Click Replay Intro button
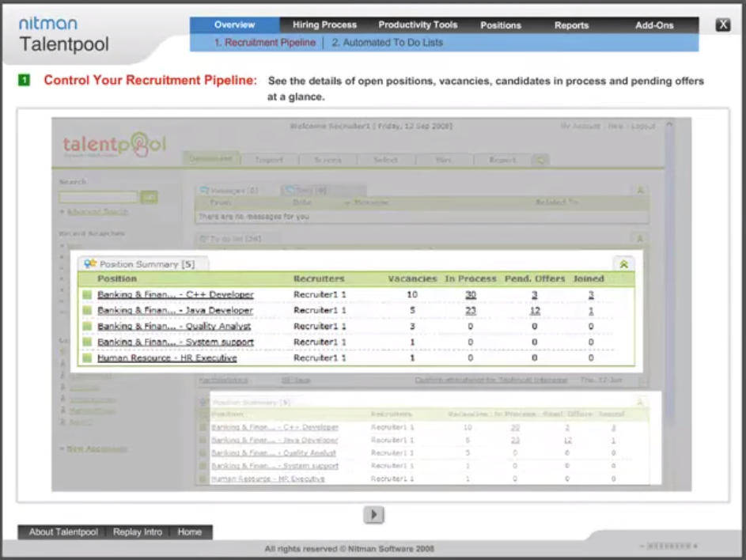Viewport: 746px width, 560px height. click(138, 532)
